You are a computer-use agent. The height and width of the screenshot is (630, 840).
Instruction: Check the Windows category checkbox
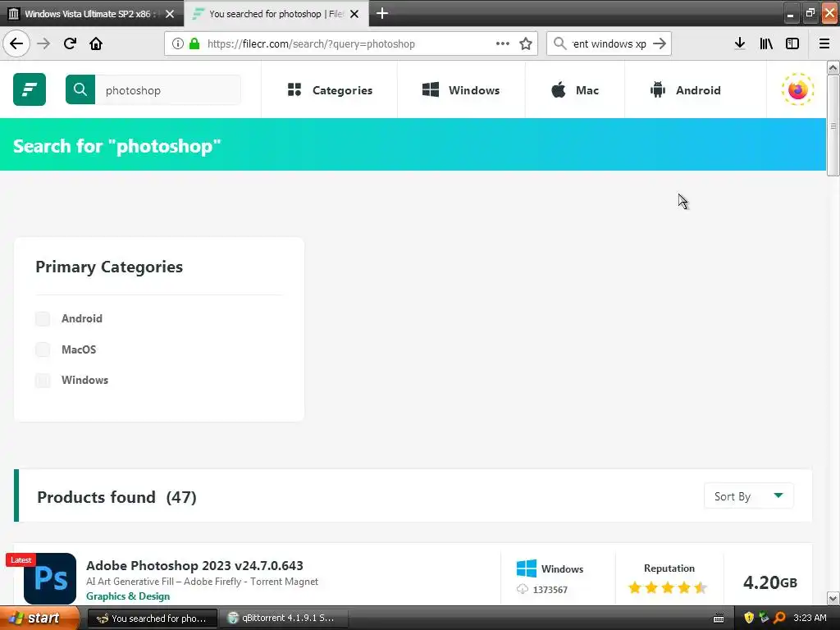pos(43,381)
